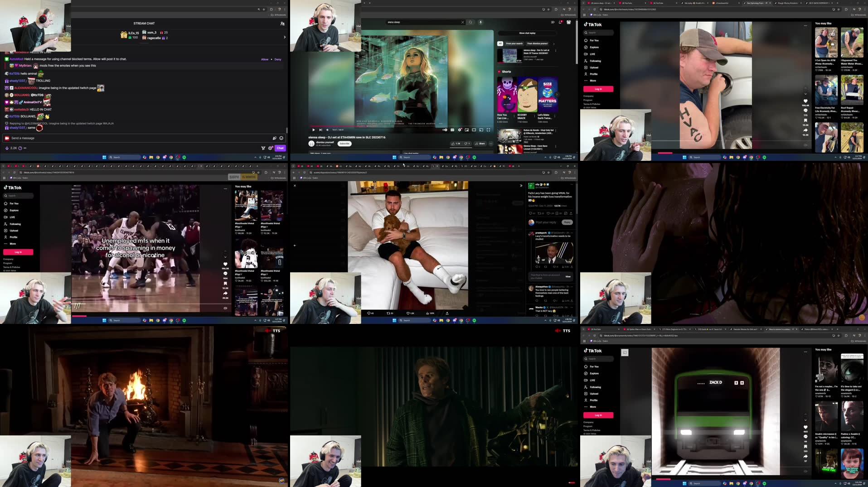Select the 'From your search' YouTube chip

(x=514, y=44)
